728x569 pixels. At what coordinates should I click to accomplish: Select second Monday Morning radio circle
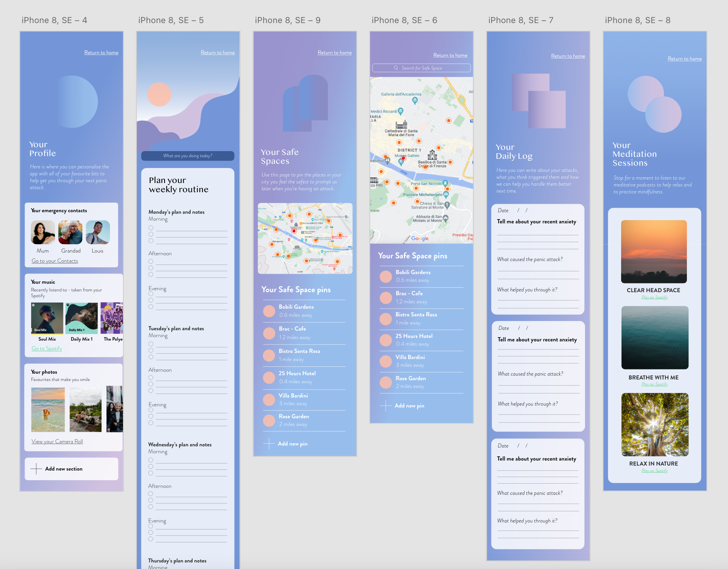(151, 235)
